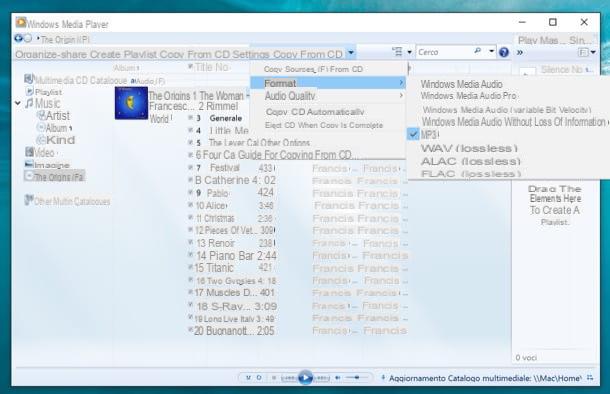Screen dimensions: 610x394
Task: Toggle checkbox for track 20 Buonanott
Action: [x=191, y=330]
